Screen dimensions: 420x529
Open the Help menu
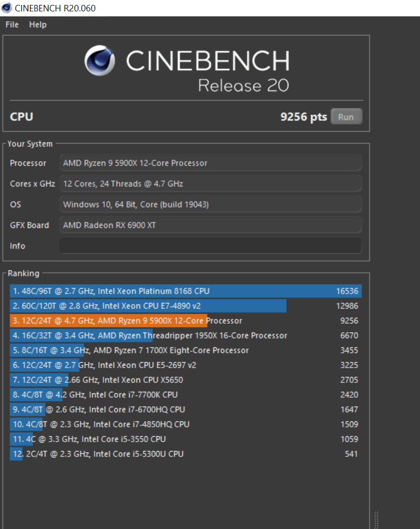tap(38, 25)
